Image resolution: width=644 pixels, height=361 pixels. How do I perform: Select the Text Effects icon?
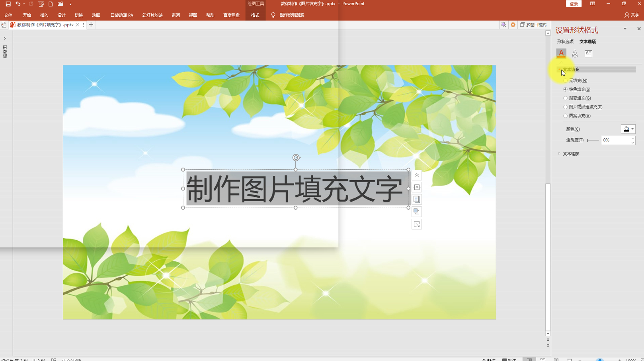tap(575, 53)
